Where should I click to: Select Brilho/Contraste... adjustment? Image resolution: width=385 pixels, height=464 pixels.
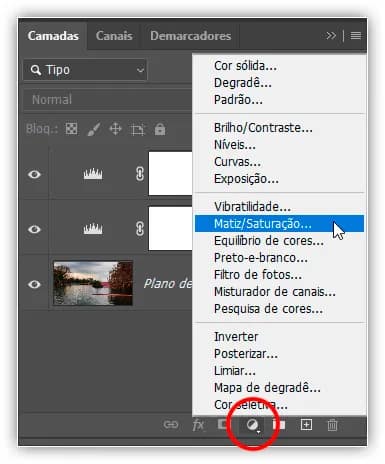click(279, 128)
